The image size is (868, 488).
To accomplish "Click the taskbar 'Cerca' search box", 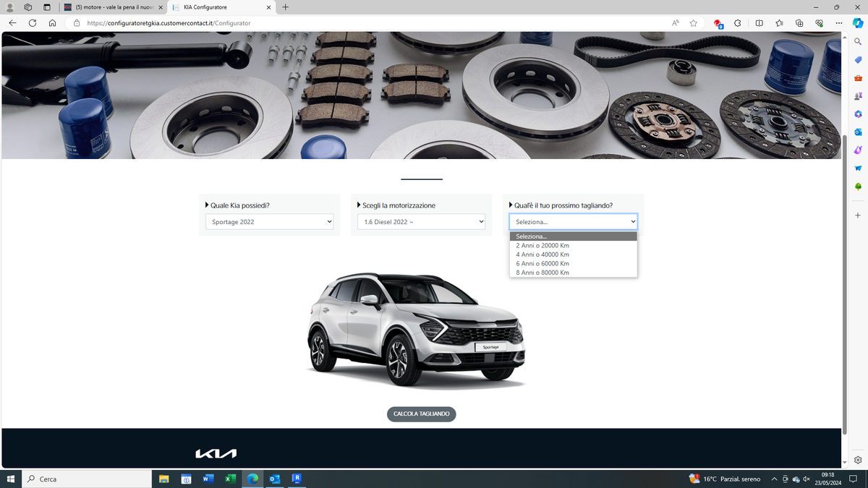I will point(87,479).
